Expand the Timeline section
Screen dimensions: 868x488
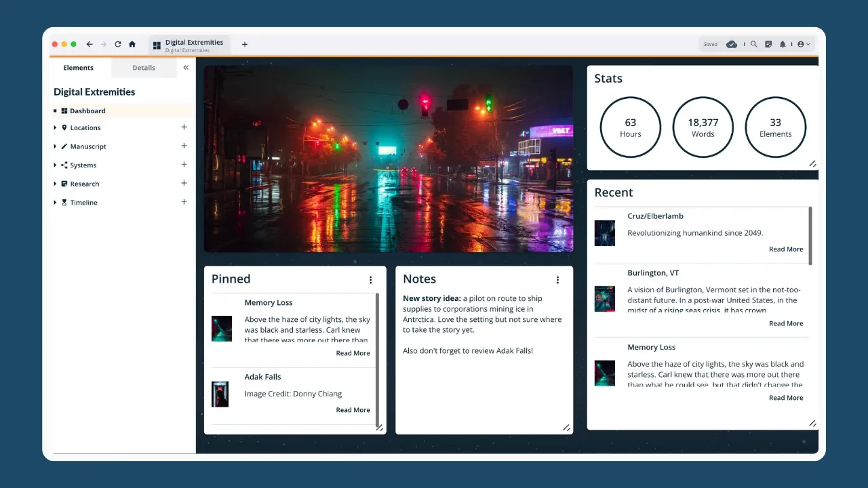pyautogui.click(x=56, y=202)
